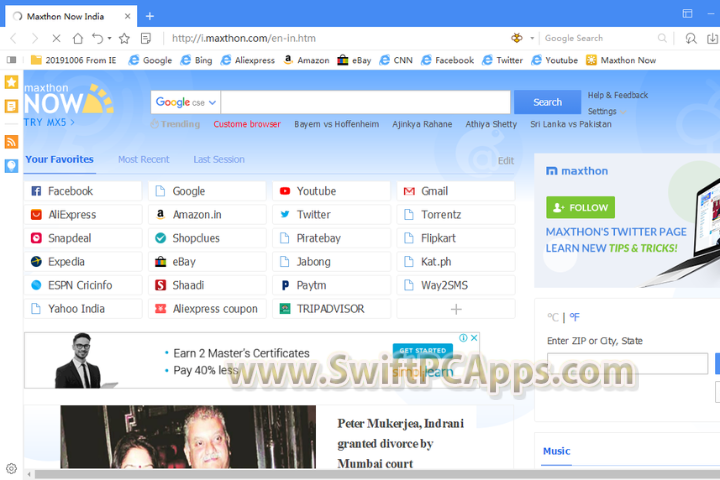Open 20191006 From IE bookmarks folder
The image size is (720, 480).
pos(73,60)
